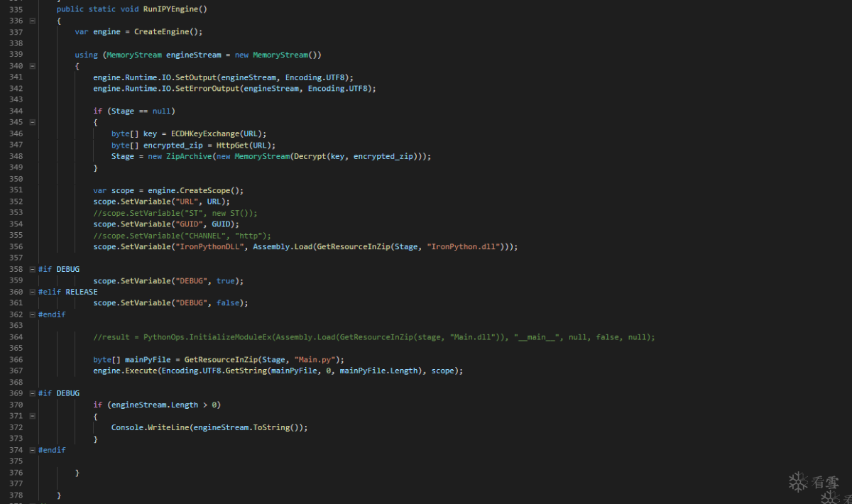Click the commented PythonOps.InitializeModuleEx line
Screen dimensions: 852x504
click(x=374, y=337)
